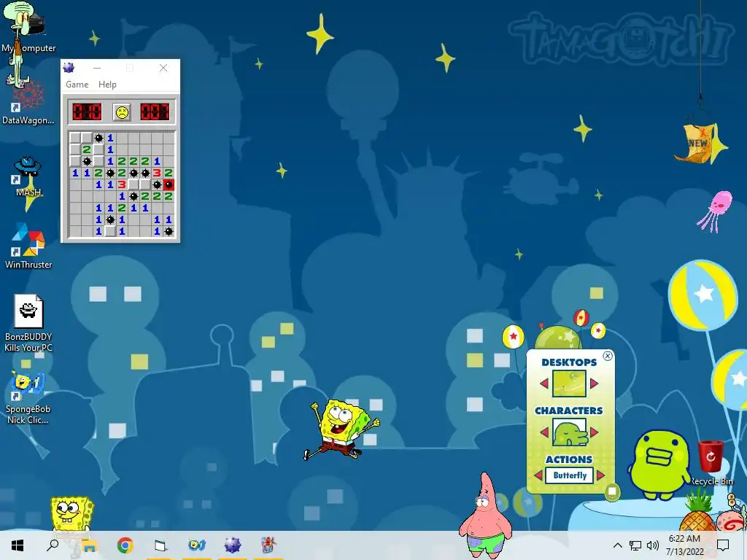Open the network status tray icon
Image resolution: width=747 pixels, height=560 pixels.
point(635,545)
